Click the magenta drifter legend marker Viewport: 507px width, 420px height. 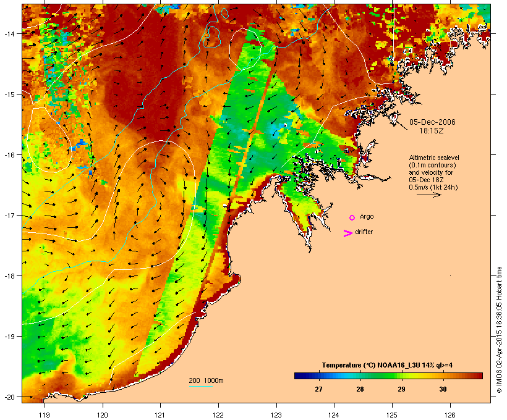[348, 233]
